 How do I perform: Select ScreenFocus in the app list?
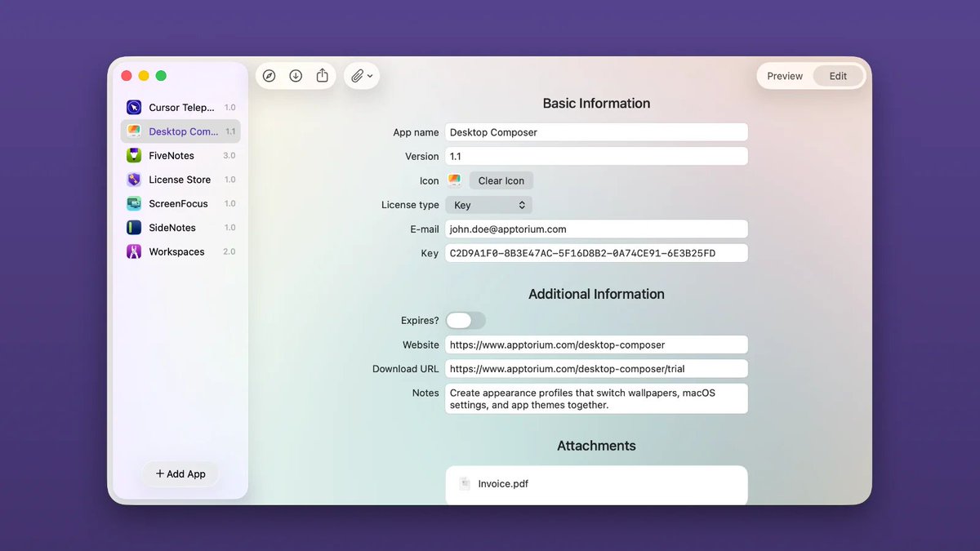[180, 203]
